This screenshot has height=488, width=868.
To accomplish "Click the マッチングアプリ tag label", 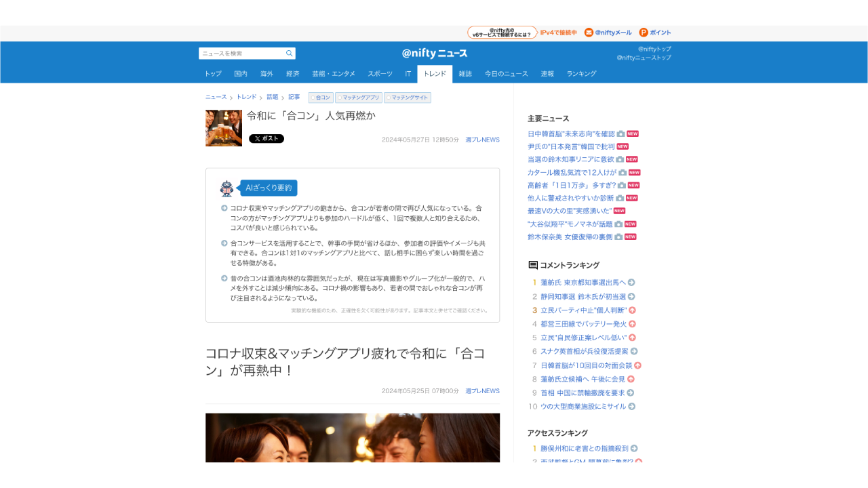I will pyautogui.click(x=359, y=98).
